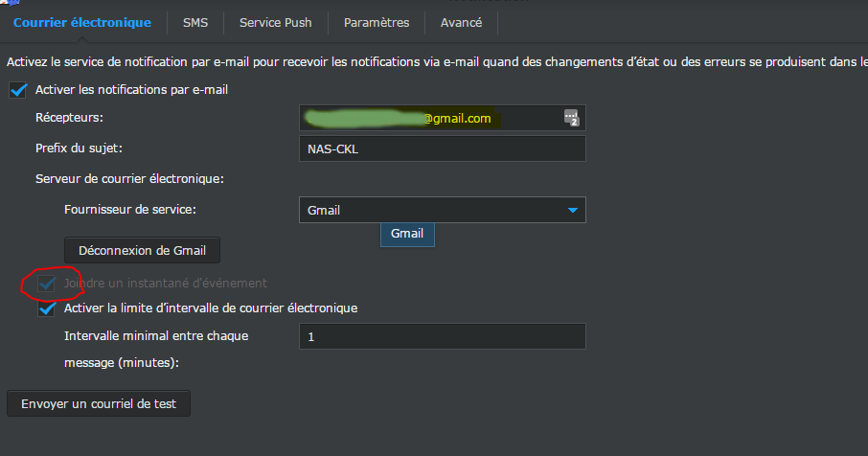Open the recipients list icon showing 2
This screenshot has width=868, height=456.
(x=572, y=118)
